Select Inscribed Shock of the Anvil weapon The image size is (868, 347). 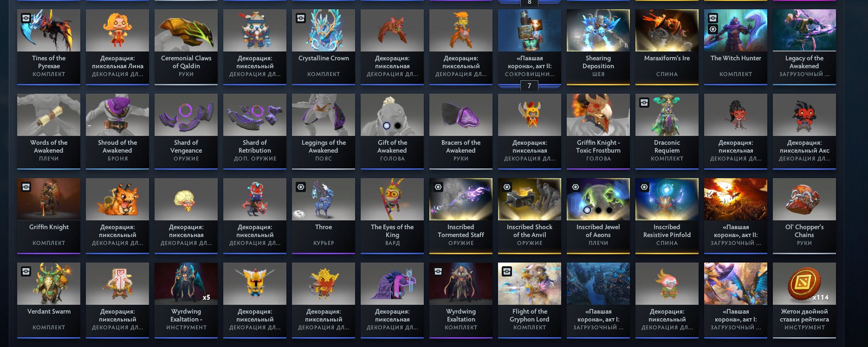coord(530,216)
